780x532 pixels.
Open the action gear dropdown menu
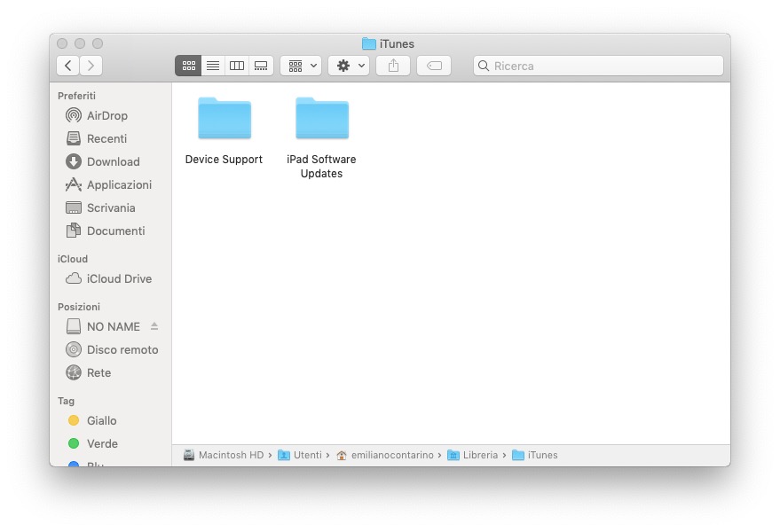point(348,65)
